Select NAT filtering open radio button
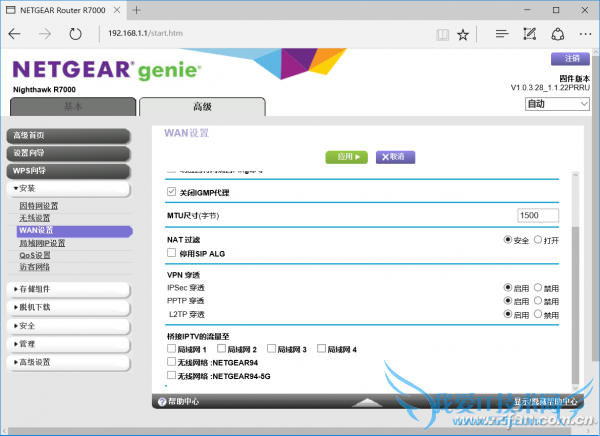600x436 pixels. 538,239
